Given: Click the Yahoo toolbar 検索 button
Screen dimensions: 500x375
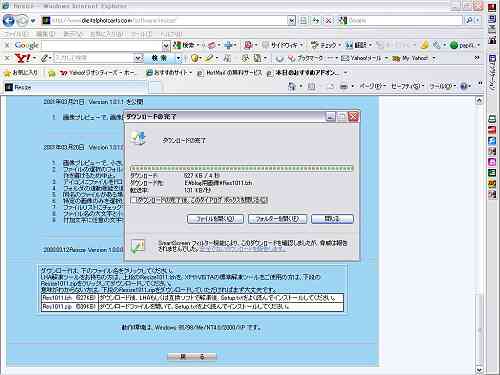Looking at the screenshot, I should (159, 58).
